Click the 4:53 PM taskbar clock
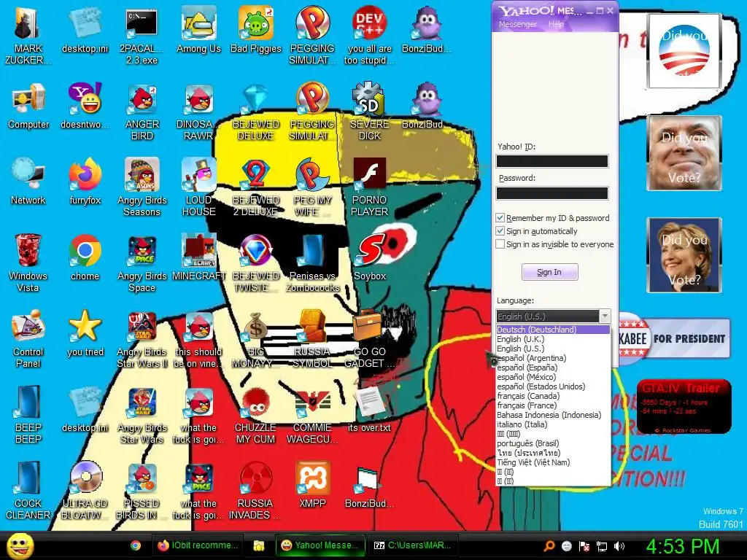This screenshot has width=747, height=560. point(683,546)
